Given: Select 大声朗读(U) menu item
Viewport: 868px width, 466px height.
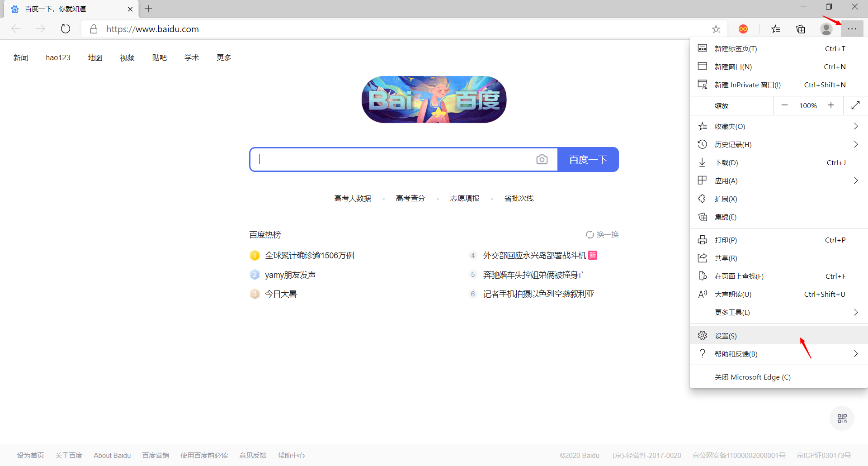Looking at the screenshot, I should (x=778, y=294).
